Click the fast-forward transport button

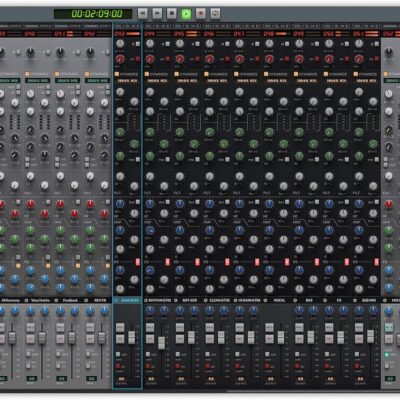pyautogui.click(x=157, y=13)
